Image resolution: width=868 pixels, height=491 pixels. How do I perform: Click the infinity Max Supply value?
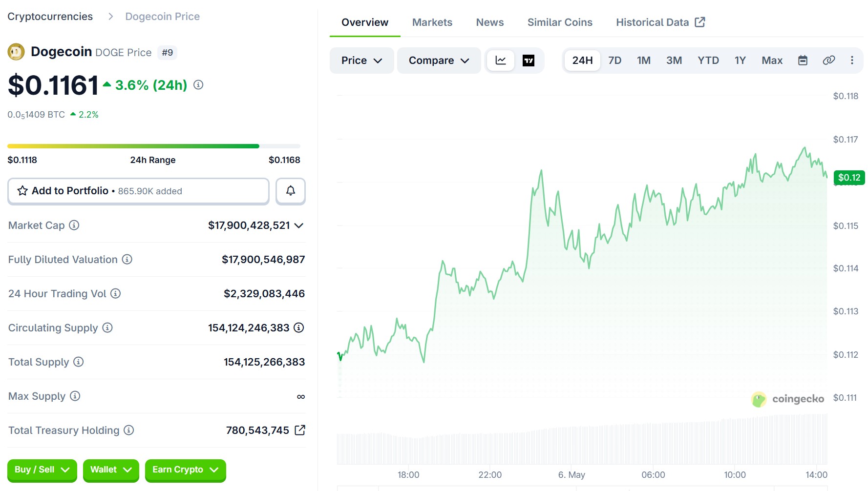pos(301,396)
